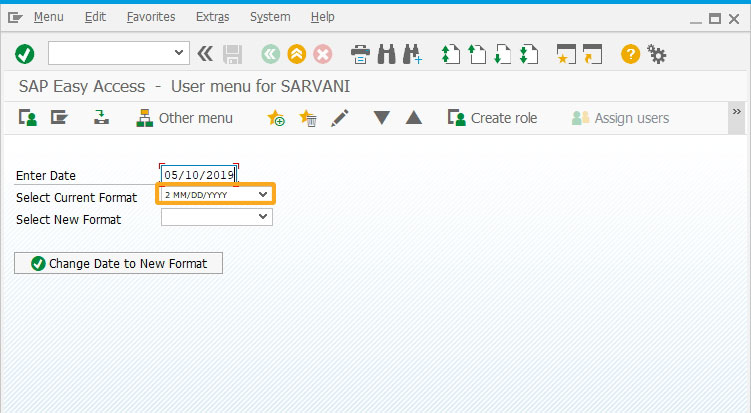
Task: Click the Select Current Format label
Action: point(77,197)
